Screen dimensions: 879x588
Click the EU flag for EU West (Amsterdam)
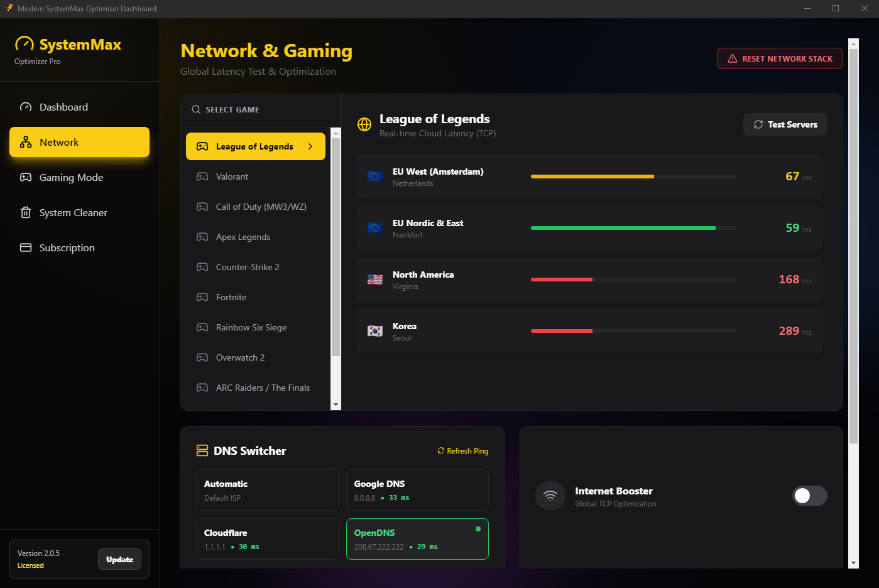pos(375,177)
